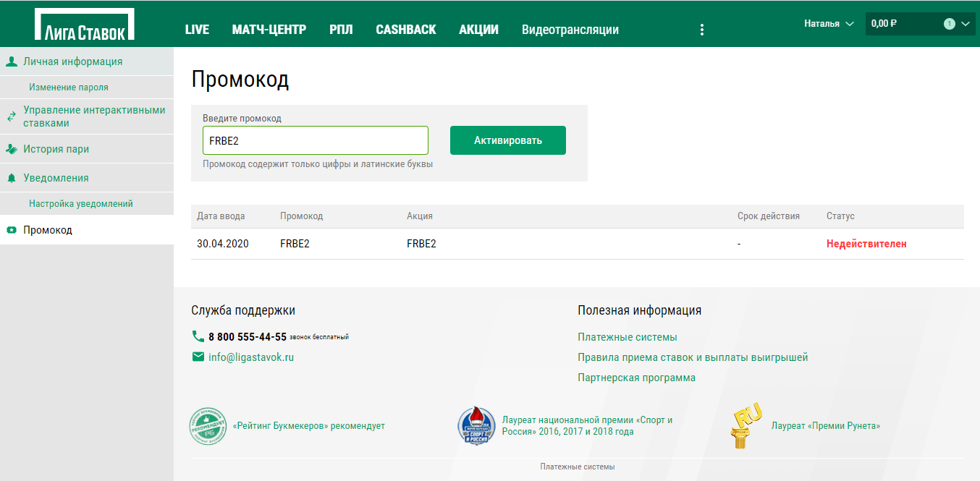Viewport: 980px width, 481px height.
Task: Click the Промокод table column header
Action: [x=301, y=216]
